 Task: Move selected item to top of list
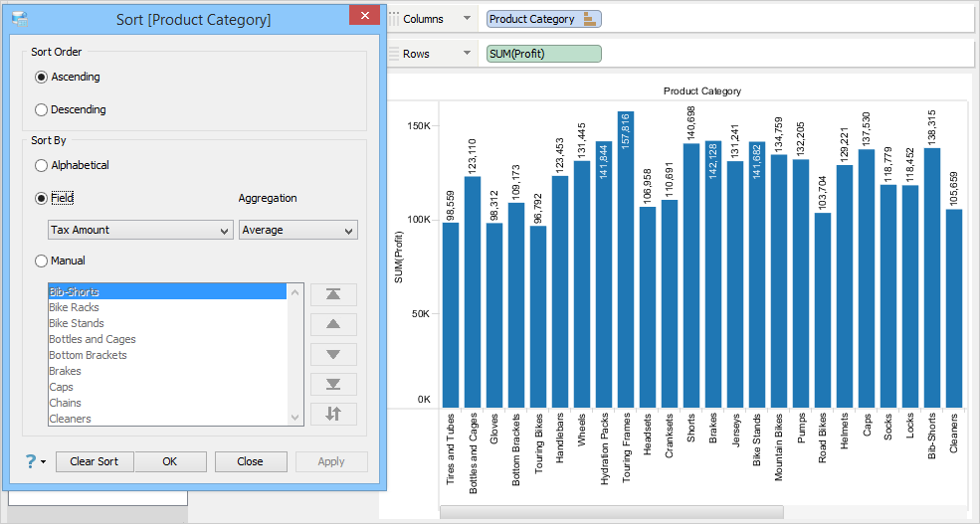333,294
